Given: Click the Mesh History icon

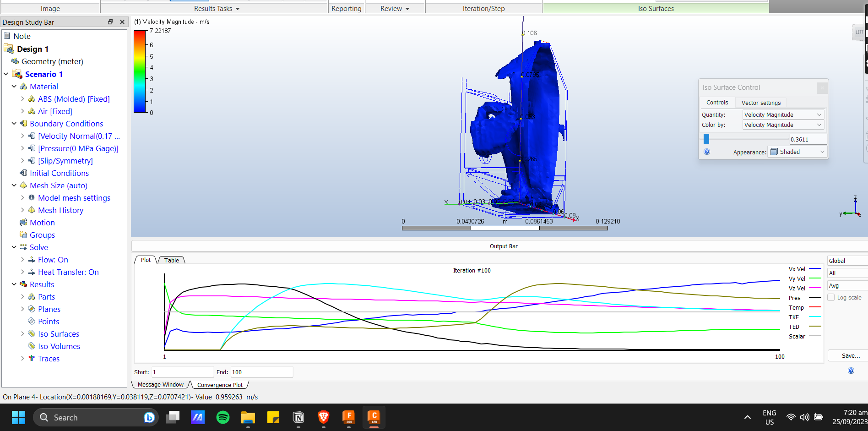Looking at the screenshot, I should point(32,210).
